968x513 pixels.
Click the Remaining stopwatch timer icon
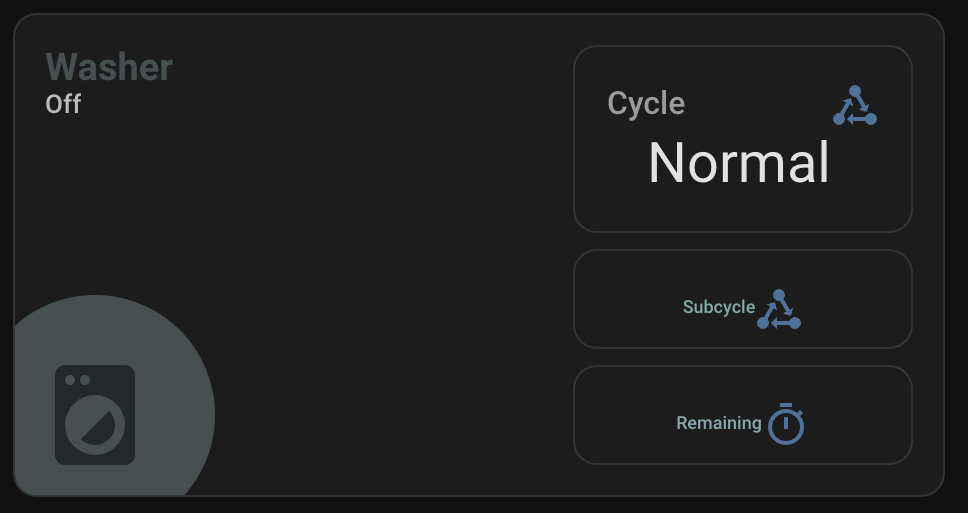pos(786,424)
